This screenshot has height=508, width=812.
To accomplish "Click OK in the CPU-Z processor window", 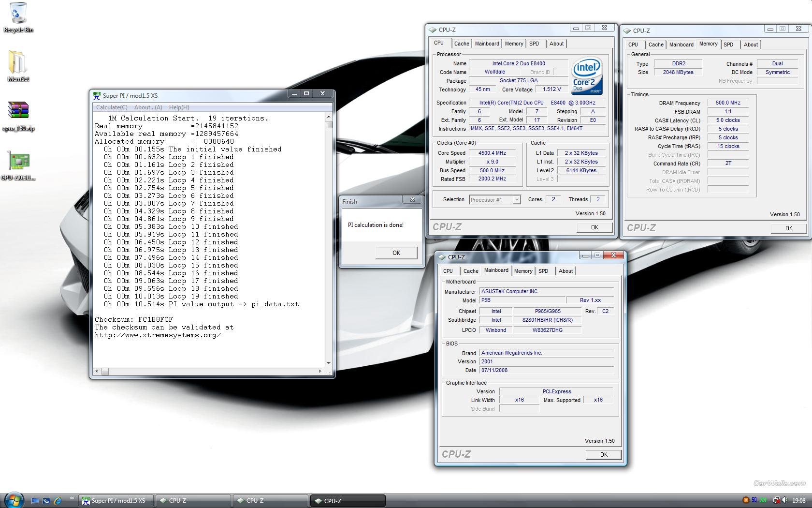I will 594,227.
